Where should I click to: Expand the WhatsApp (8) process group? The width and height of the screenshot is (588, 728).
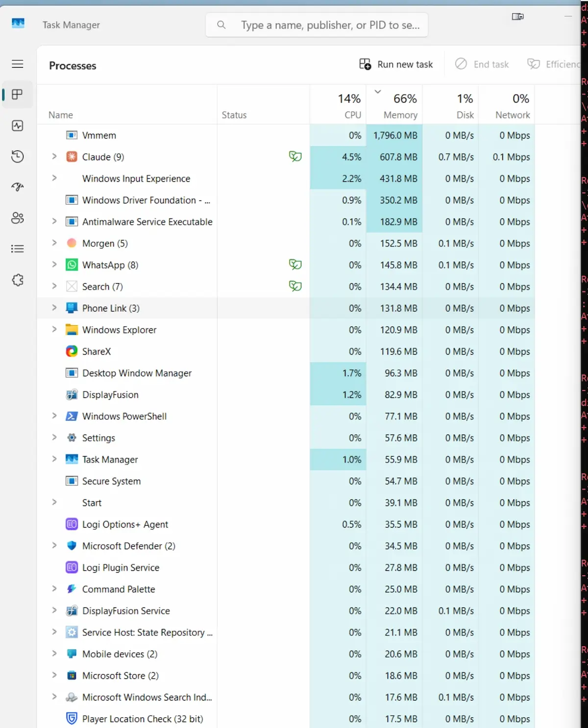54,265
